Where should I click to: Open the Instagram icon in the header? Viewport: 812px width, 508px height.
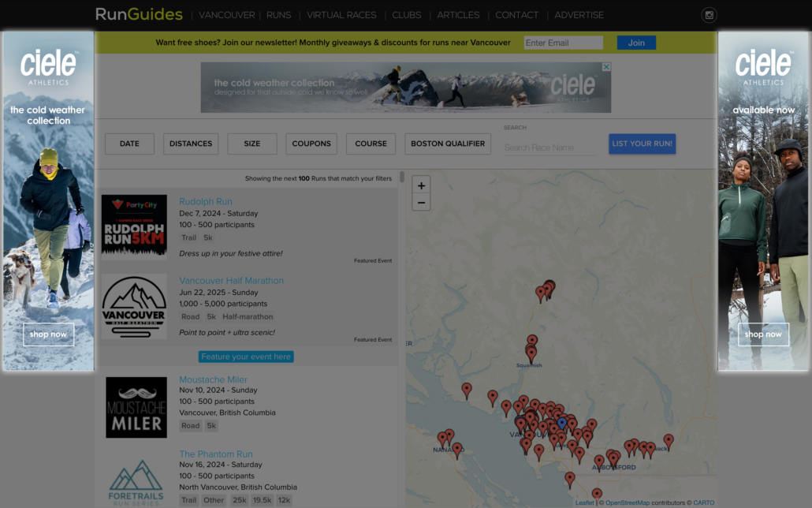(709, 15)
